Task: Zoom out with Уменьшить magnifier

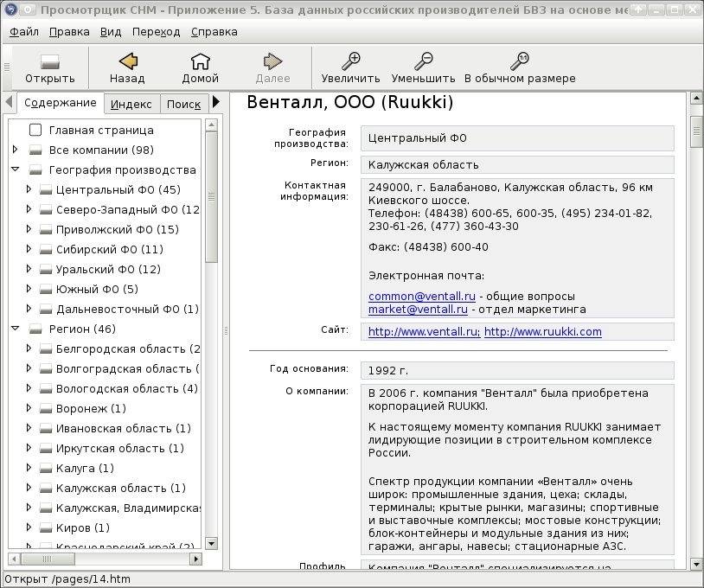Action: 423,68
